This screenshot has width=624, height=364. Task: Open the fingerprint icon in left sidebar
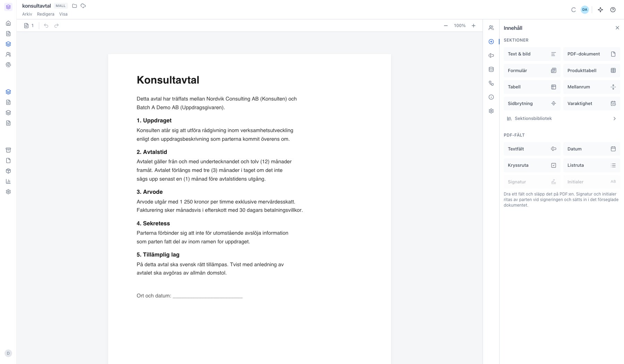(8, 65)
